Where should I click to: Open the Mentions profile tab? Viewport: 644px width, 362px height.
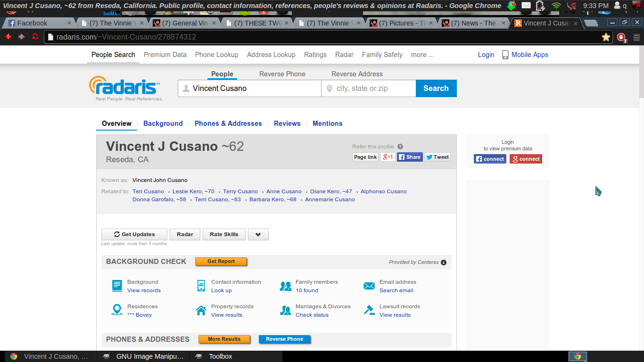pos(328,123)
